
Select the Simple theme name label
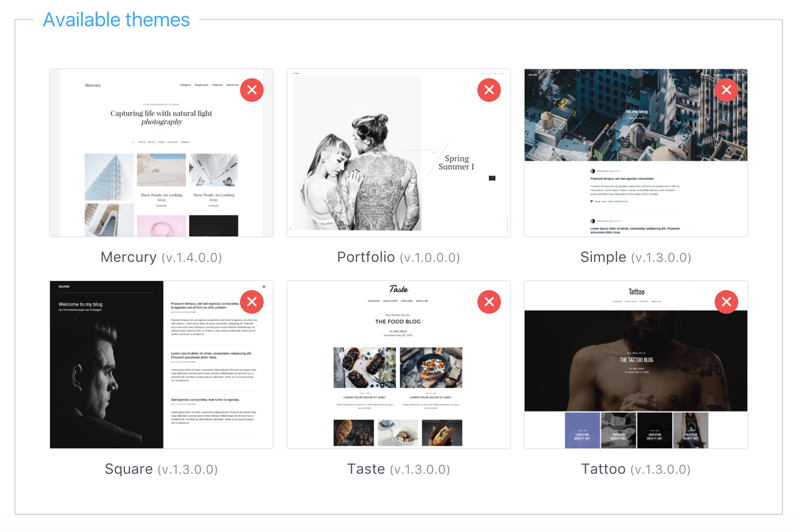pos(603,257)
